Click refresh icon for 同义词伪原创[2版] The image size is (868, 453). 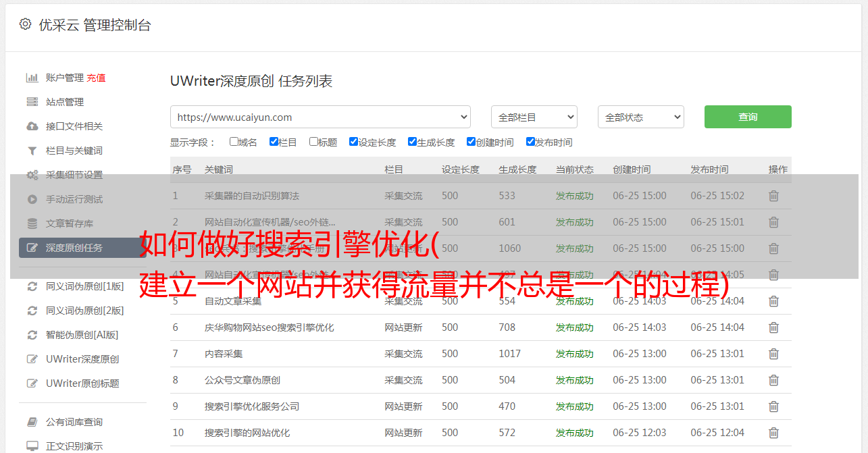[x=32, y=311]
